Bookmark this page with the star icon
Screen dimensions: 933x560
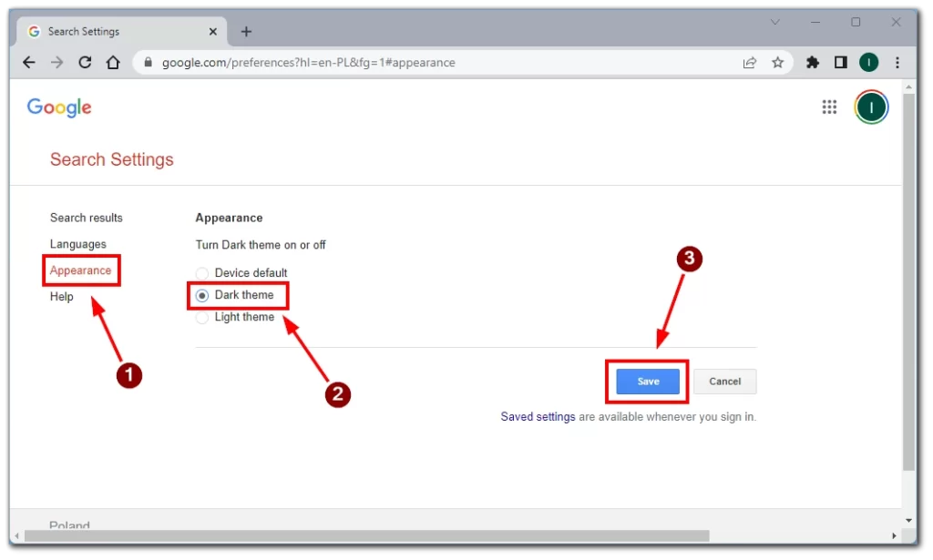coord(778,63)
